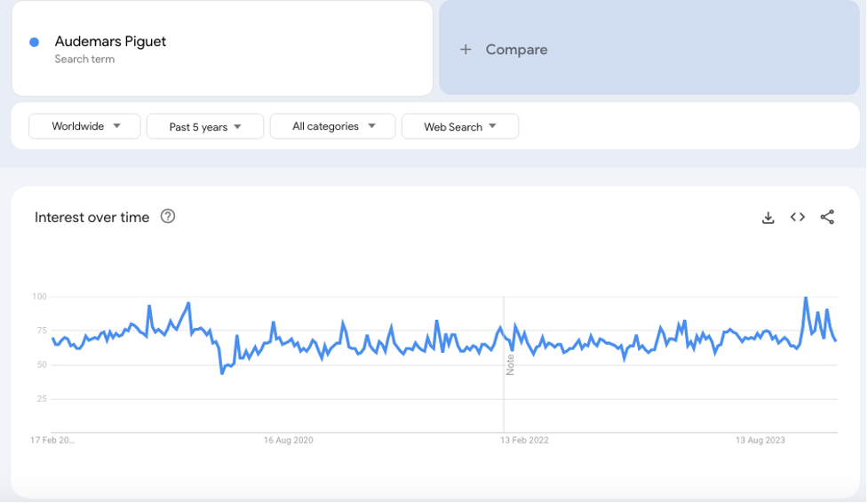Click the Note marker on the chart
The width and height of the screenshot is (868, 503).
click(510, 364)
